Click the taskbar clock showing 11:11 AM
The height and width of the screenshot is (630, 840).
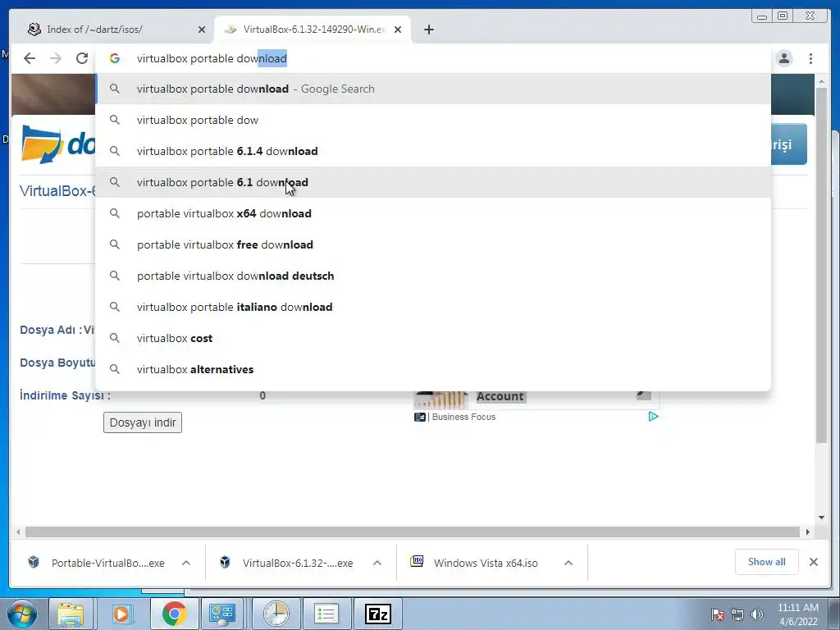797,614
